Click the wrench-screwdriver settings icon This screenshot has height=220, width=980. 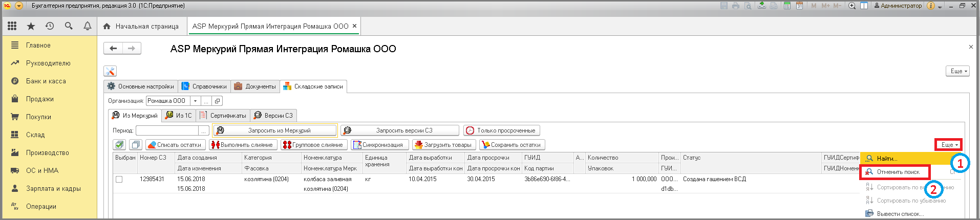[110, 71]
